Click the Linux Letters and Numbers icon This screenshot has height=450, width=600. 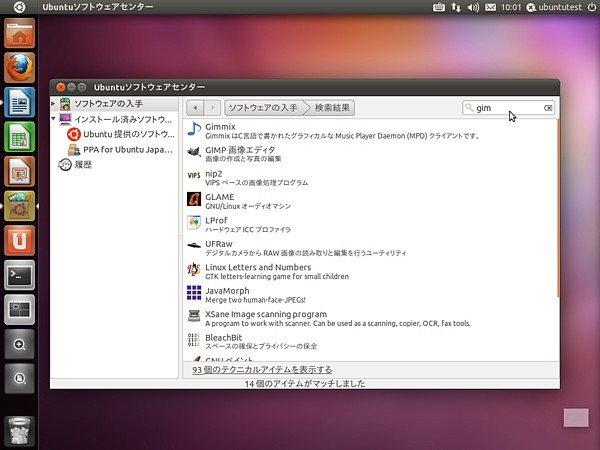click(194, 269)
